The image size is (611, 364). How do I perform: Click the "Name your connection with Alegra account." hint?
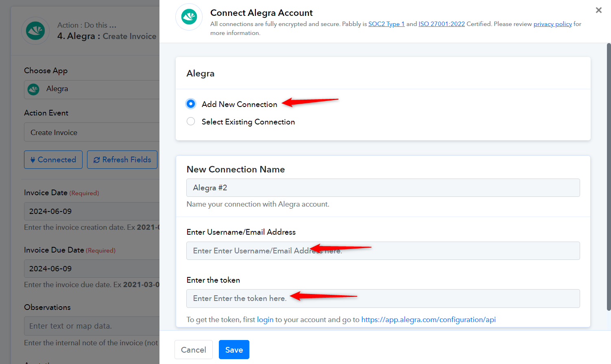(x=258, y=204)
